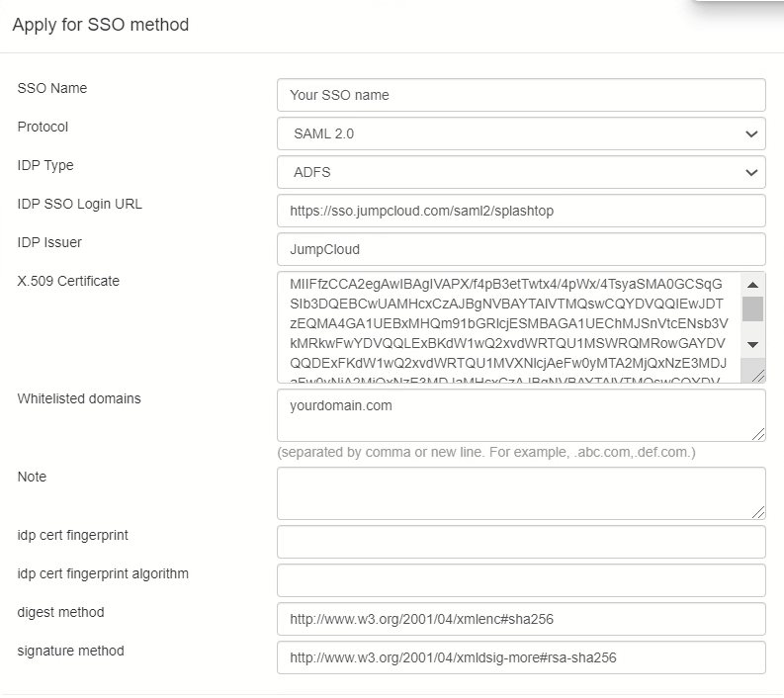The height and width of the screenshot is (698, 784).
Task: Click the Whitelisted domains resize grip
Action: [758, 434]
